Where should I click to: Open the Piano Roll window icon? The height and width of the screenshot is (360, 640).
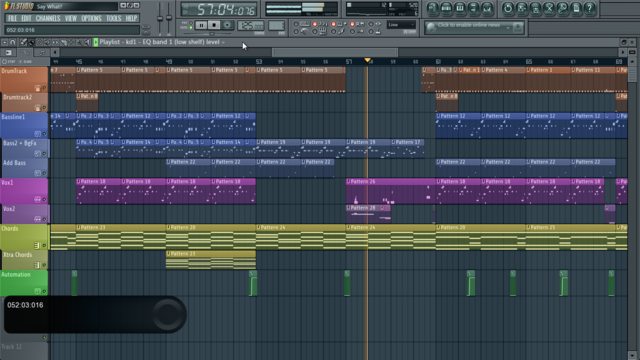(x=460, y=9)
